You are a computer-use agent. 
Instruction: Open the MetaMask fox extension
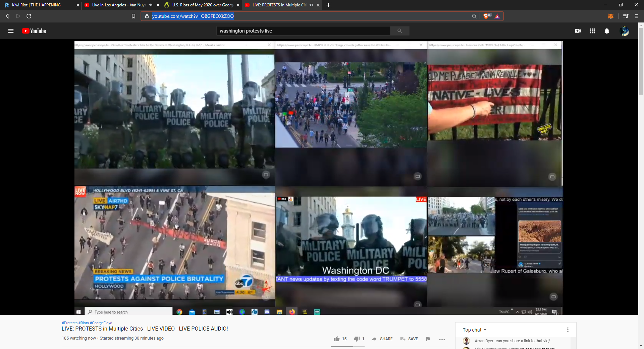(x=611, y=16)
